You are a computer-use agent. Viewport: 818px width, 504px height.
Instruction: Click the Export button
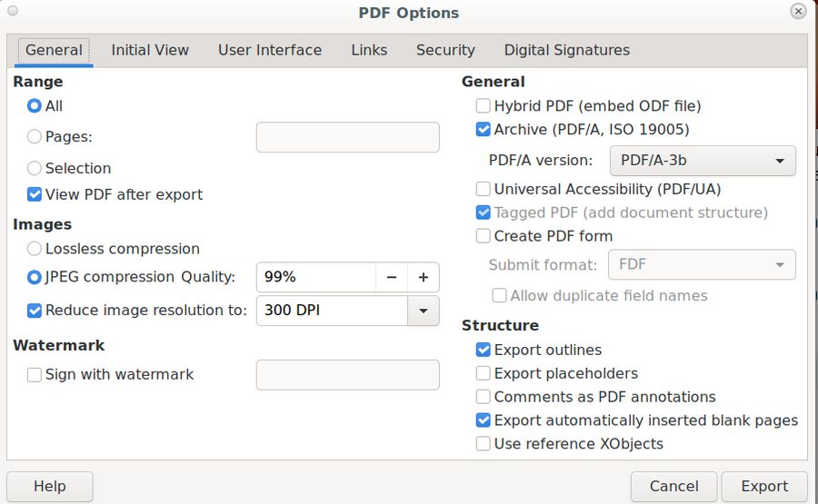click(x=764, y=486)
